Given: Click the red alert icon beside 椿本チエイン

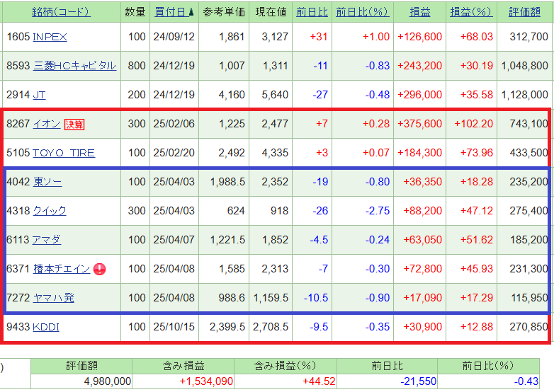Looking at the screenshot, I should tap(99, 269).
